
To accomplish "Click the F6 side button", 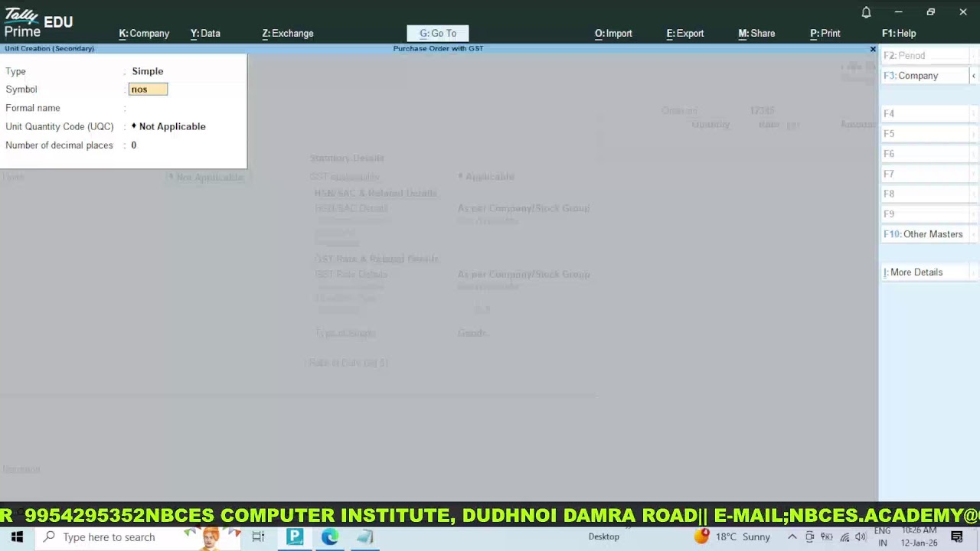I will (x=926, y=154).
